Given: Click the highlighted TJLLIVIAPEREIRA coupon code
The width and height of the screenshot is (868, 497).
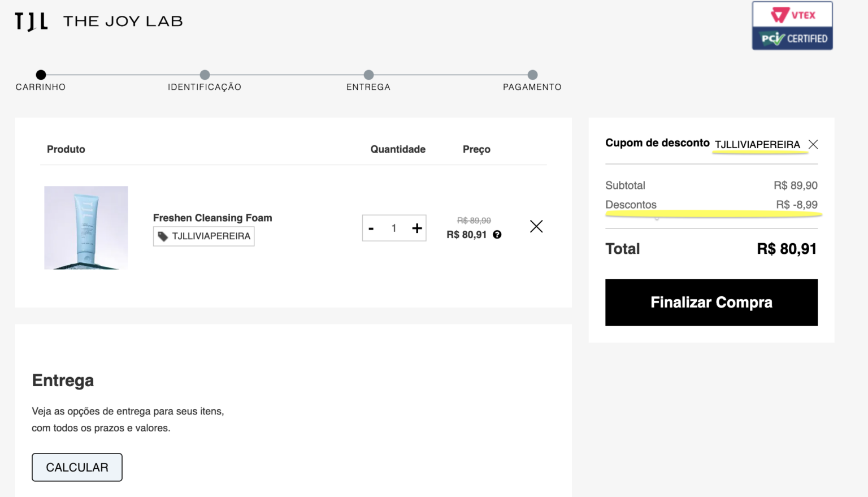Looking at the screenshot, I should pos(758,145).
